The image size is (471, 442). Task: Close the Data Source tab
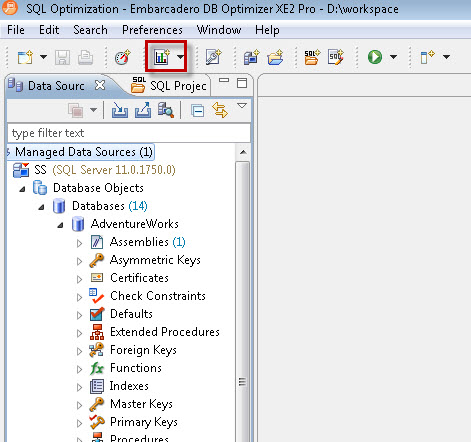click(100, 85)
